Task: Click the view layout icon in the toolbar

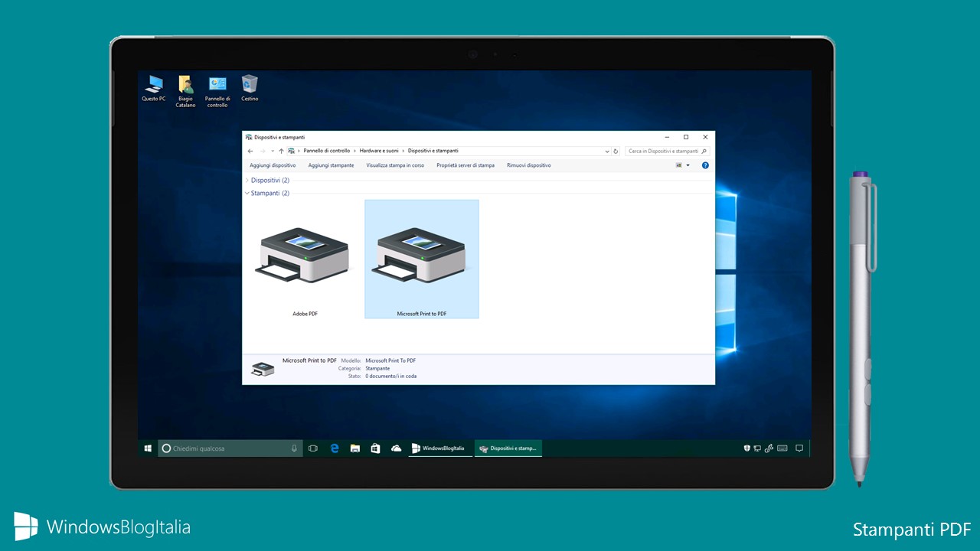Action: pyautogui.click(x=679, y=165)
